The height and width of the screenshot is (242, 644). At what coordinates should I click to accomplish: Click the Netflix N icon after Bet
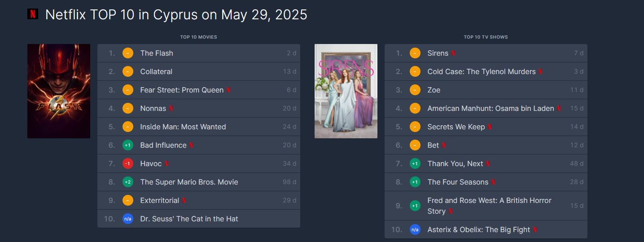[444, 145]
